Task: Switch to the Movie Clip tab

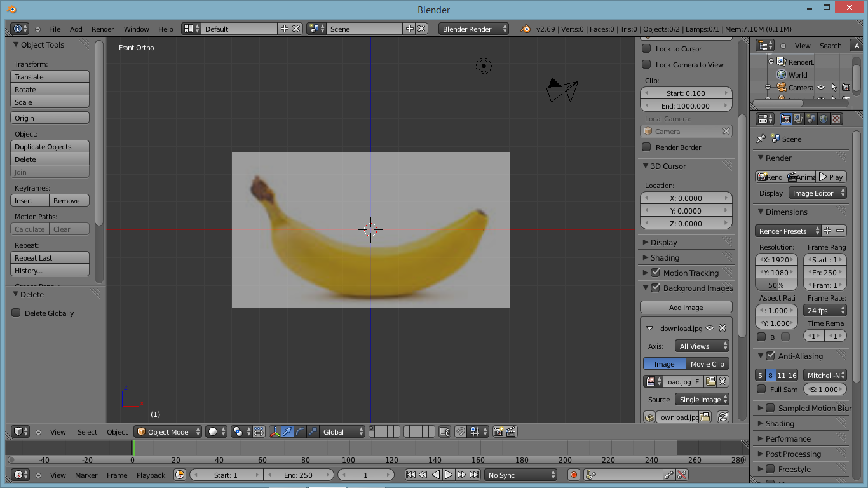Action: click(x=707, y=364)
